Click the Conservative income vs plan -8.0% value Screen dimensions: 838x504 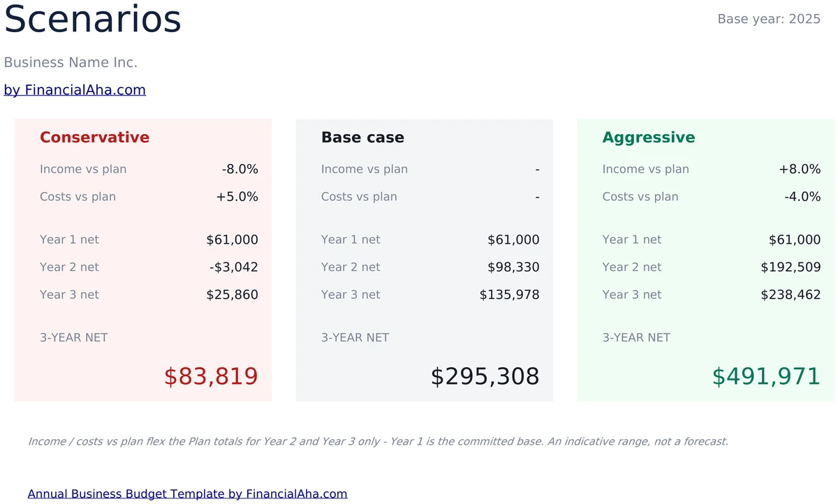point(240,169)
